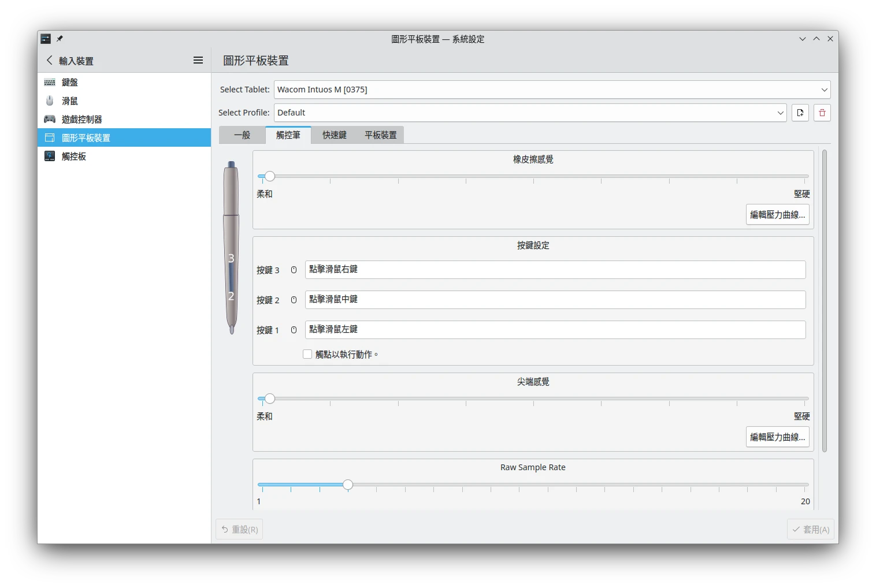The height and width of the screenshot is (588, 876).
Task: Click the vertical scrollbar in pen settings
Action: tap(825, 300)
